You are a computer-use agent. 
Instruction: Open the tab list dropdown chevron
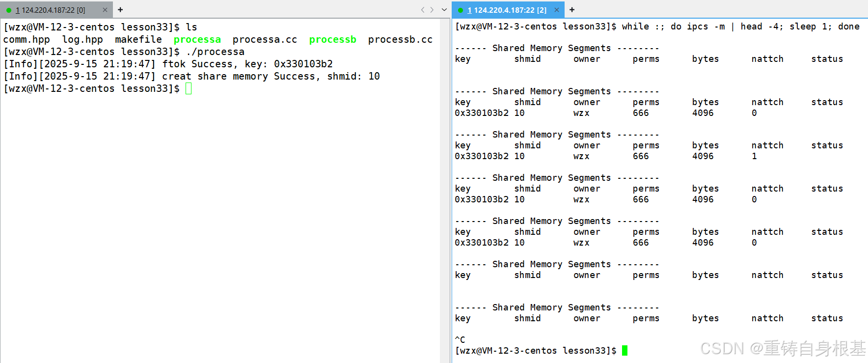pos(444,10)
